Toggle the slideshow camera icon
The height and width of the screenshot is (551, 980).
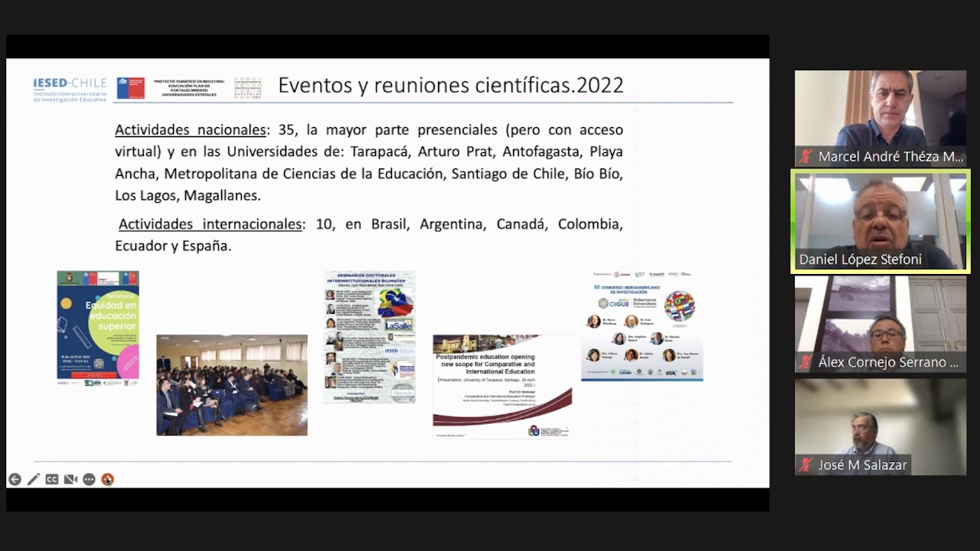70,480
